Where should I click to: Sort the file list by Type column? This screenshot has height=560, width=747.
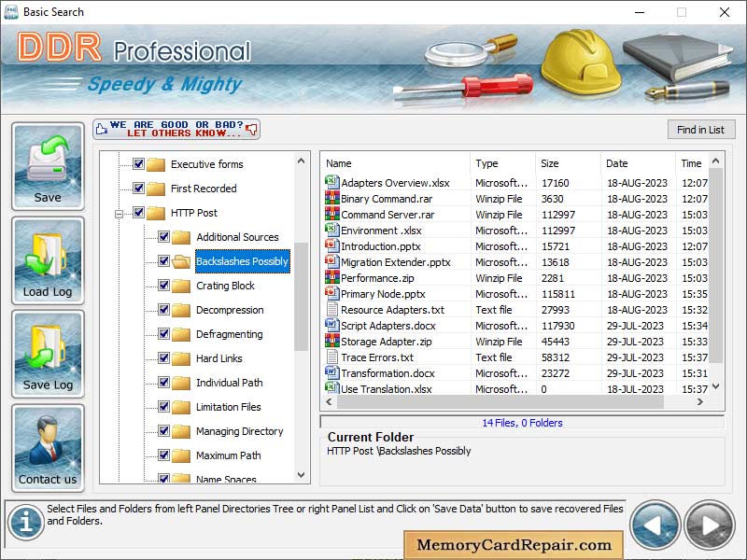pyautogui.click(x=502, y=163)
